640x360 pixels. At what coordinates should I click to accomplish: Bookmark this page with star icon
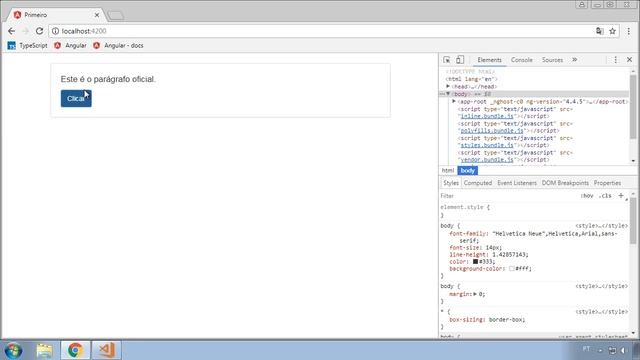(612, 31)
